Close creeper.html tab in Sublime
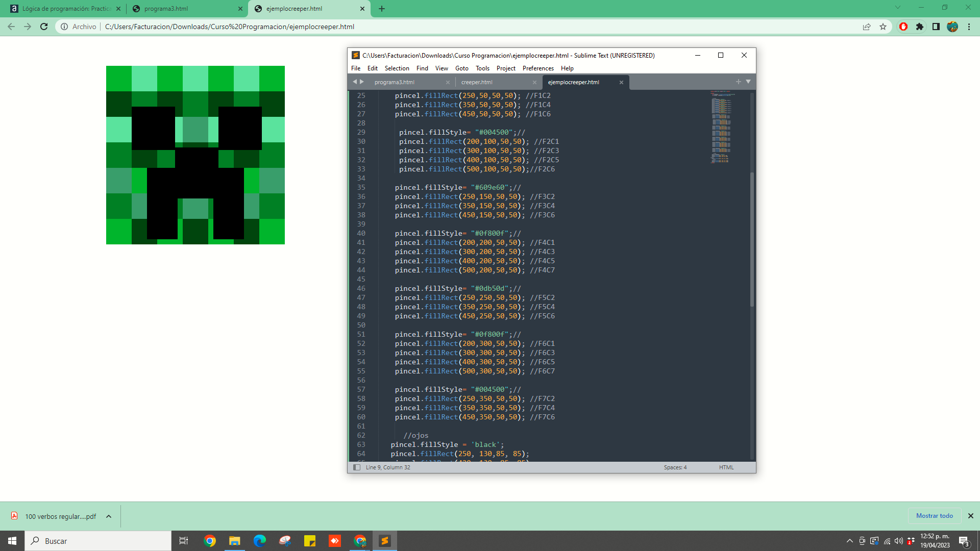Image resolution: width=980 pixels, height=551 pixels. (x=534, y=83)
